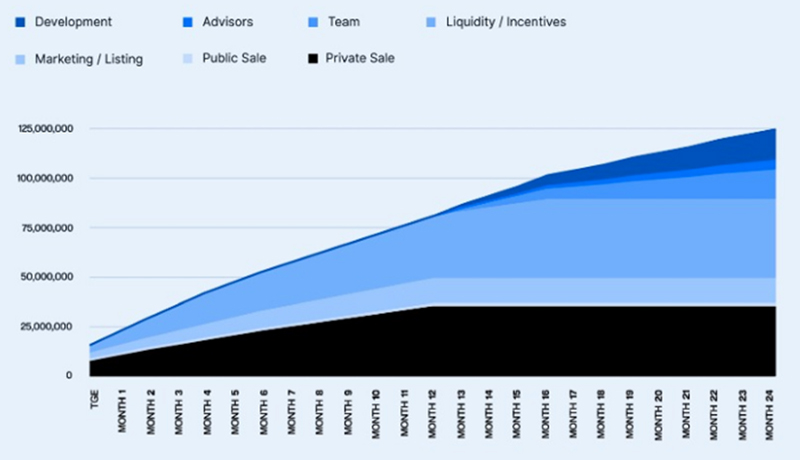Click the 50,000,000 y-axis value
This screenshot has width=800, height=460.
coord(48,277)
